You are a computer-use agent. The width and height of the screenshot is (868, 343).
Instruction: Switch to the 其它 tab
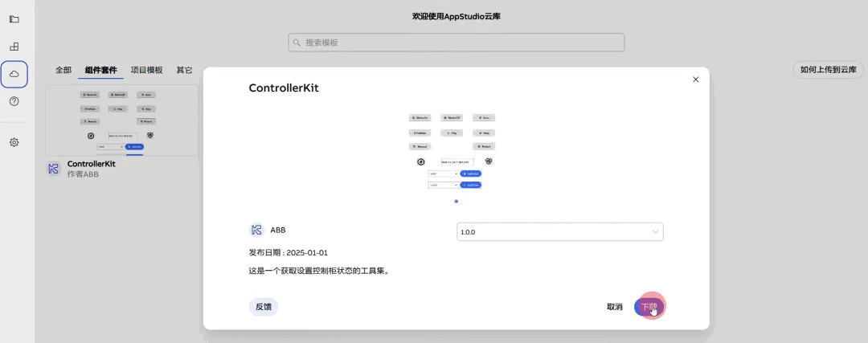click(x=184, y=70)
